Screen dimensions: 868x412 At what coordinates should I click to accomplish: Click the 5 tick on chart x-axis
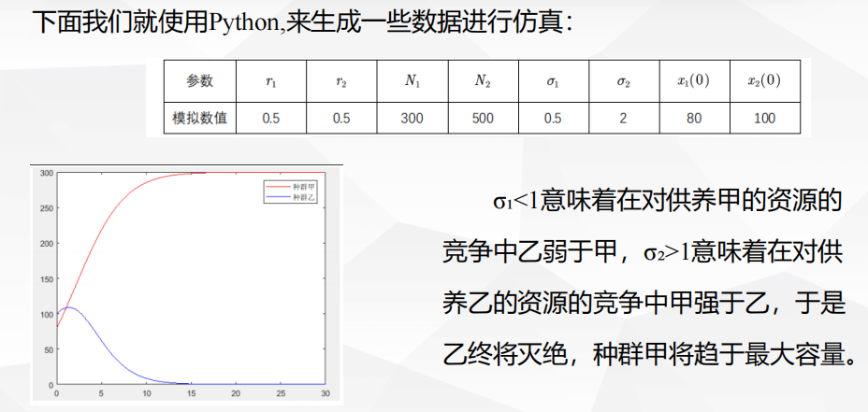[101, 393]
